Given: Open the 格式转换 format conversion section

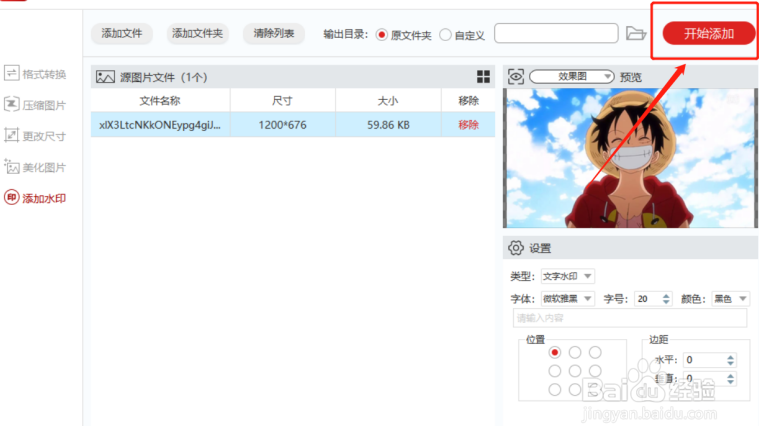Looking at the screenshot, I should tap(35, 74).
